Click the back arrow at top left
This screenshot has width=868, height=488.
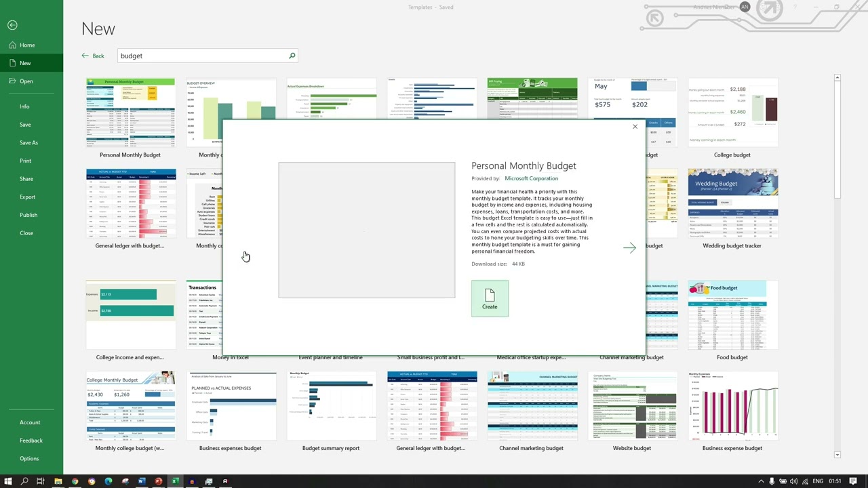(12, 25)
